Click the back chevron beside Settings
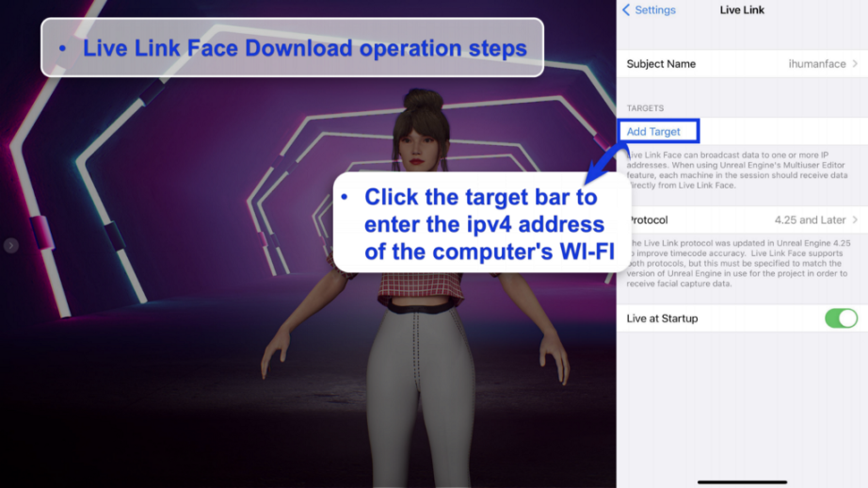 [626, 10]
